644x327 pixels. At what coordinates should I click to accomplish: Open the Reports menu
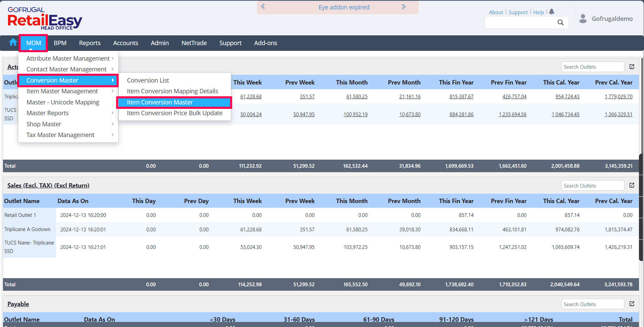click(90, 43)
